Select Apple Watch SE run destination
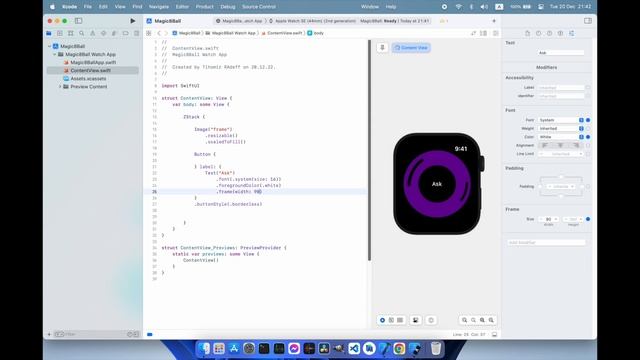This screenshot has width=640, height=360. click(312, 21)
